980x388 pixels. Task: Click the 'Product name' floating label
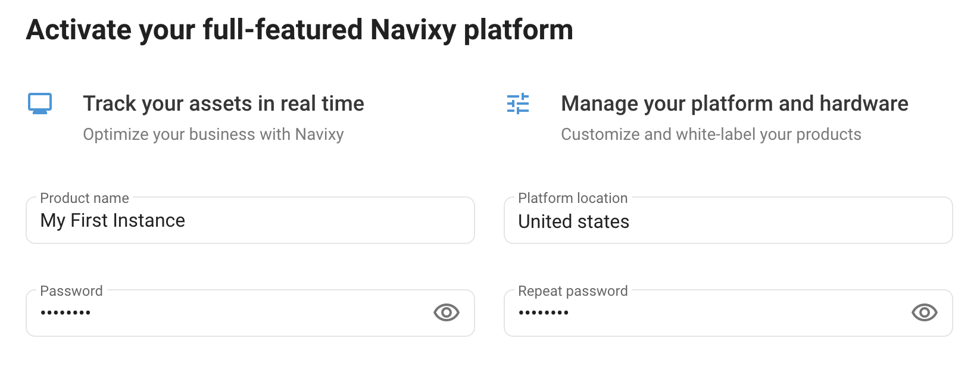[x=85, y=198]
